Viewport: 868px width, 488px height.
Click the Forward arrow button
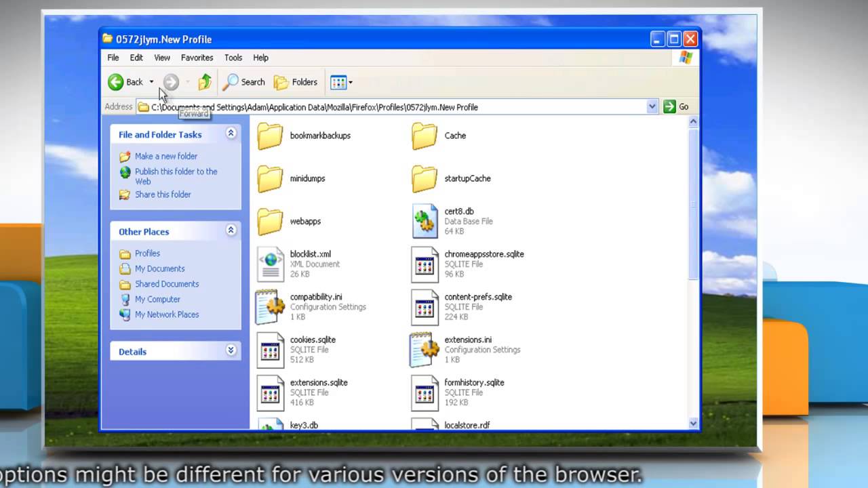[x=171, y=82]
